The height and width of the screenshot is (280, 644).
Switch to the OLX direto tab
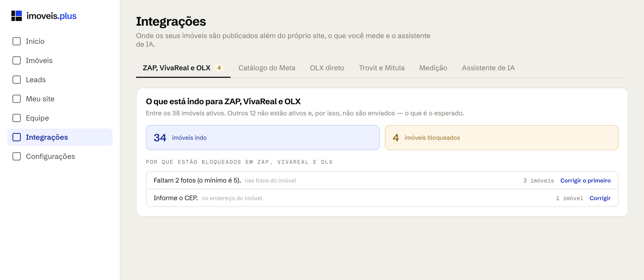coord(327,68)
